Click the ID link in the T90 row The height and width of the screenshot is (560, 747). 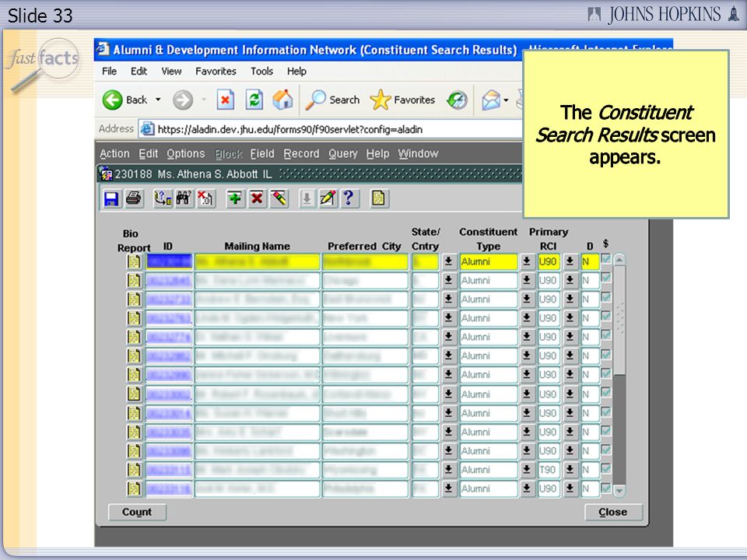click(x=169, y=470)
